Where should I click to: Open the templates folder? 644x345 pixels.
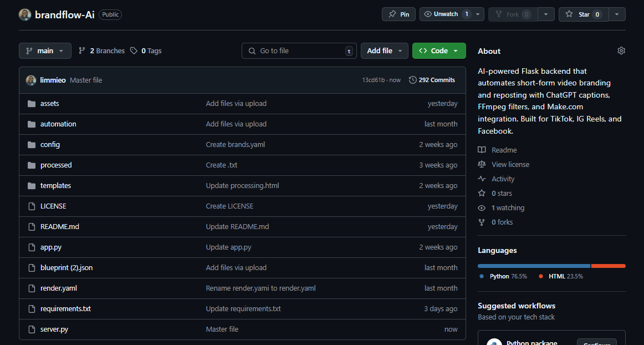[55, 186]
